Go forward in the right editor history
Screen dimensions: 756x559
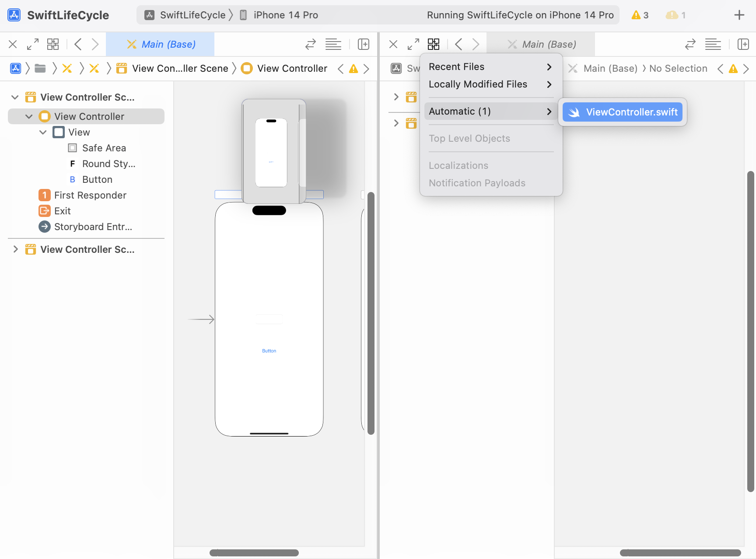[476, 44]
